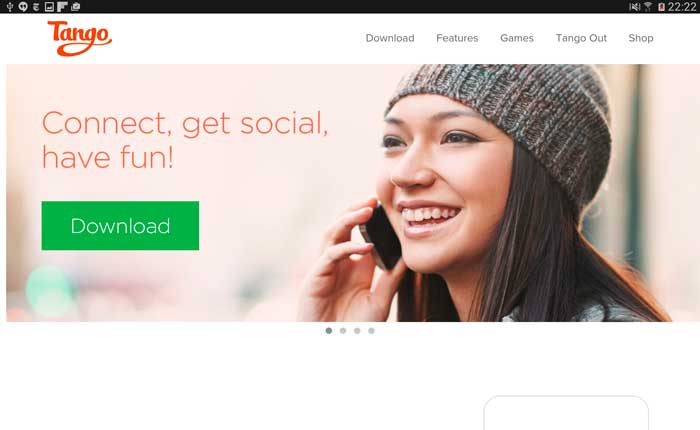
Task: Visit the Shop navigation link
Action: coord(641,38)
